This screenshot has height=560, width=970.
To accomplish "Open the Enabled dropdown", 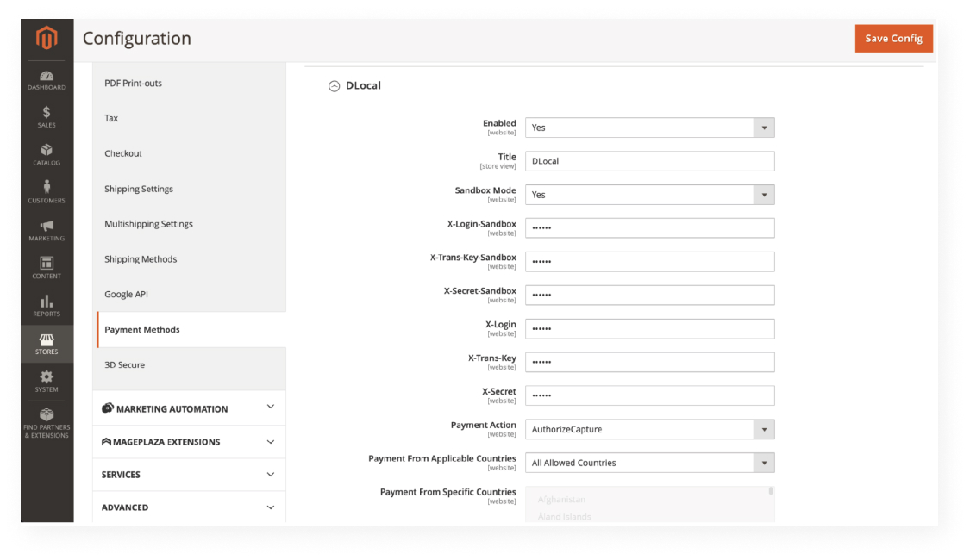I will pyautogui.click(x=649, y=128).
